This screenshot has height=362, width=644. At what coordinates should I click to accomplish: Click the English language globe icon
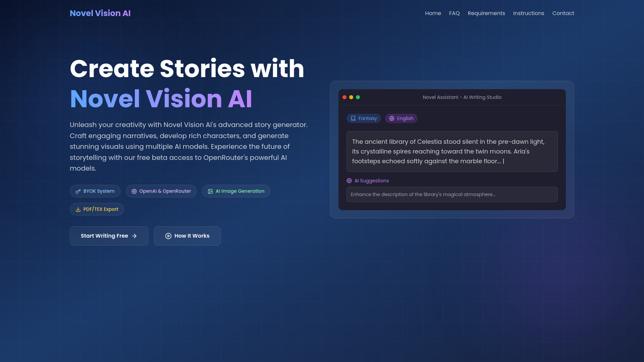392,118
